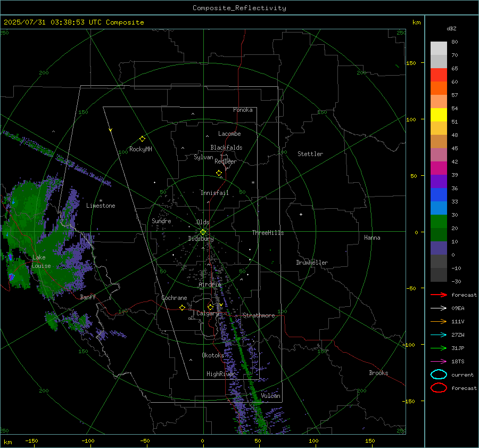Click the yellow diamond marker below RedDeer
This screenshot has height=448, width=479.
[x=219, y=173]
